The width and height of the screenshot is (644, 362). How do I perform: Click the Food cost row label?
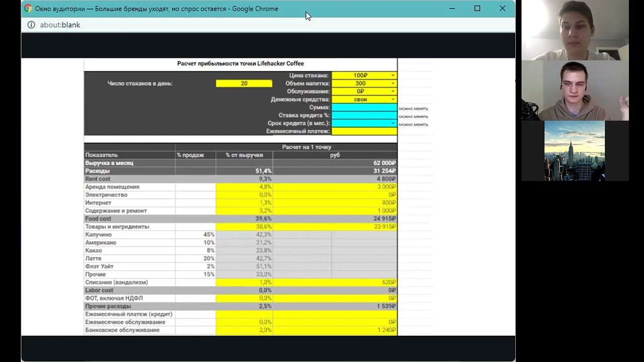[98, 219]
